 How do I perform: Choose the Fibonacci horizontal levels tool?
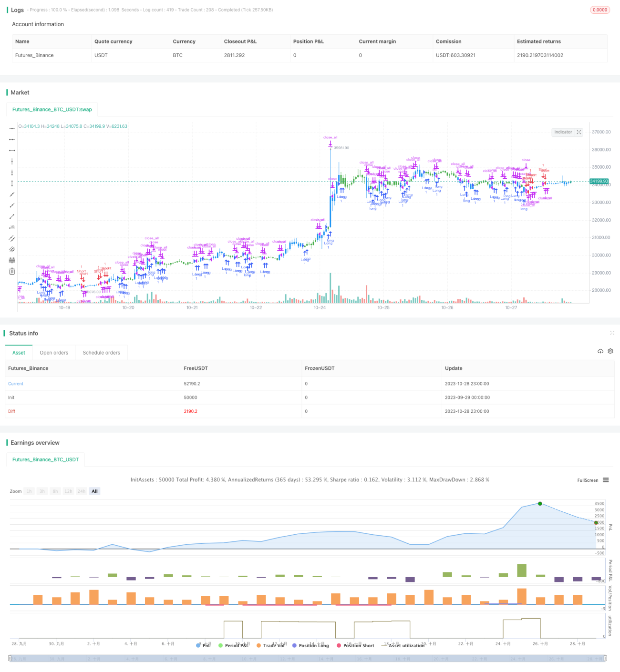(x=12, y=260)
